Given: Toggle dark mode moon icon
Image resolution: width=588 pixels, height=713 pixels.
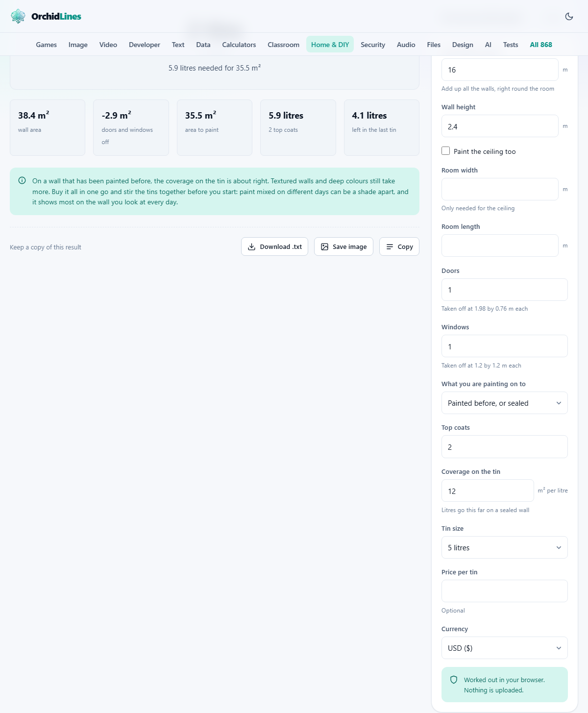Looking at the screenshot, I should [569, 16].
